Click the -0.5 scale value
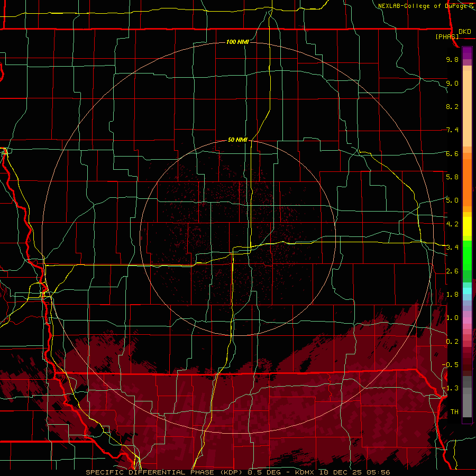The width and height of the screenshot is (476, 476). click(450, 364)
